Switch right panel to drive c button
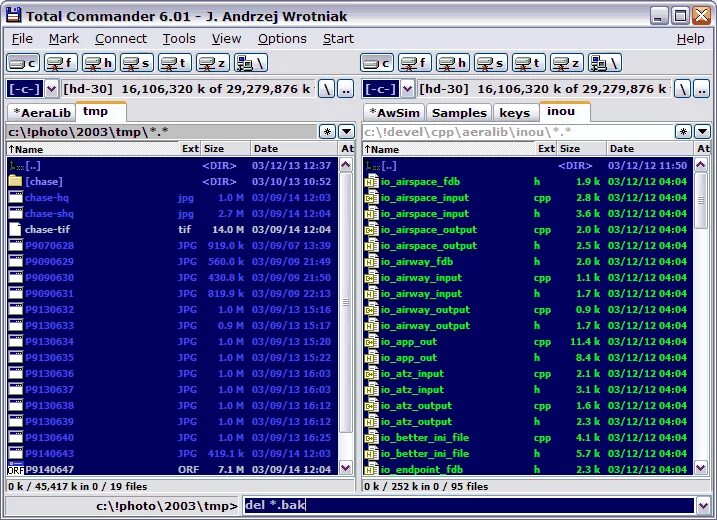 377,63
